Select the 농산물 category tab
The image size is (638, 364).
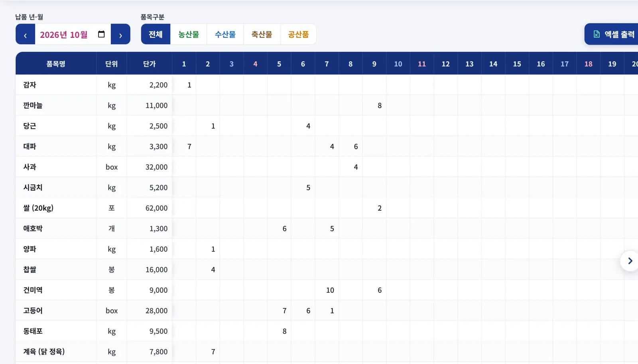[189, 34]
